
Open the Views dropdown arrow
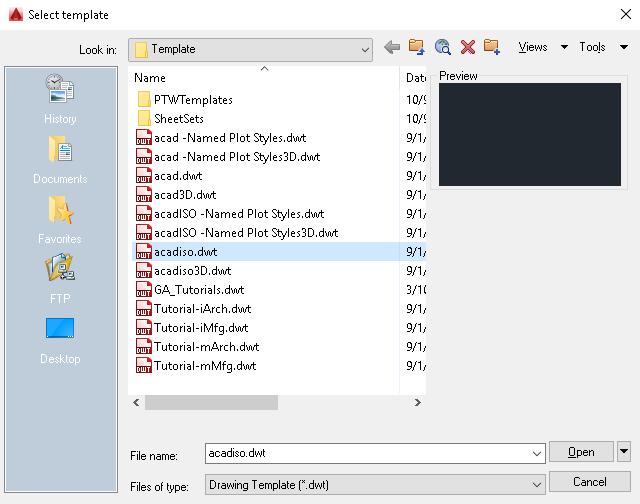click(564, 47)
